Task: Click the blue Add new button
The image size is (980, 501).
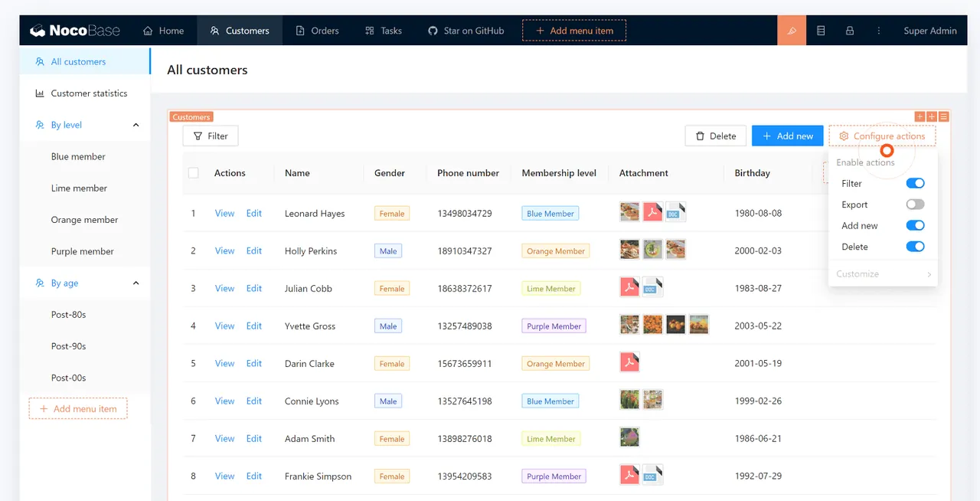Action: [x=787, y=136]
